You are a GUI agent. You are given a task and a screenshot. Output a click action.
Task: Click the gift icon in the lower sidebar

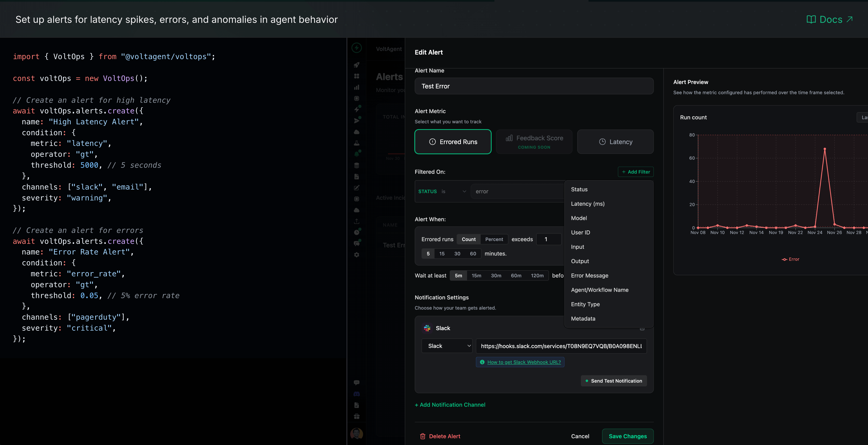coord(357,416)
